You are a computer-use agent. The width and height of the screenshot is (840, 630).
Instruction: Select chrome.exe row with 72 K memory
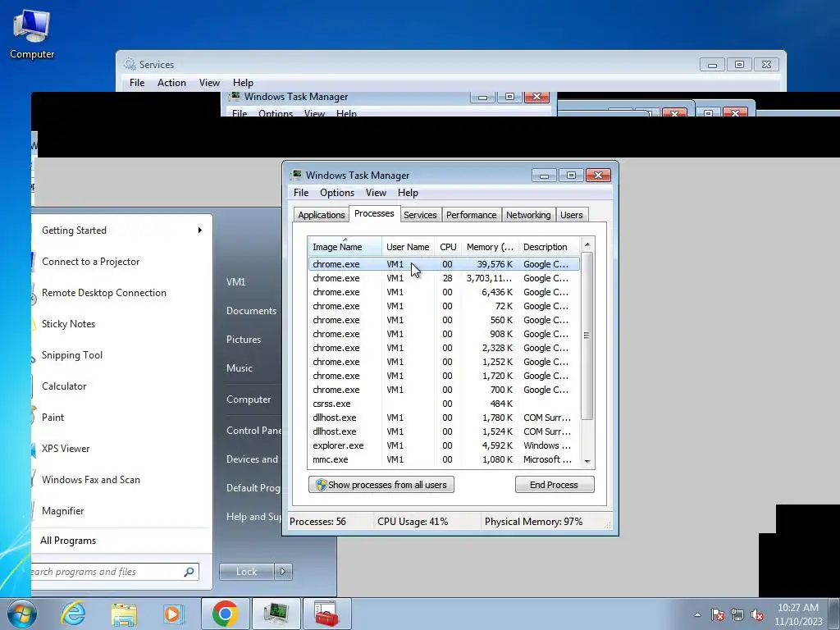pyautogui.click(x=444, y=306)
